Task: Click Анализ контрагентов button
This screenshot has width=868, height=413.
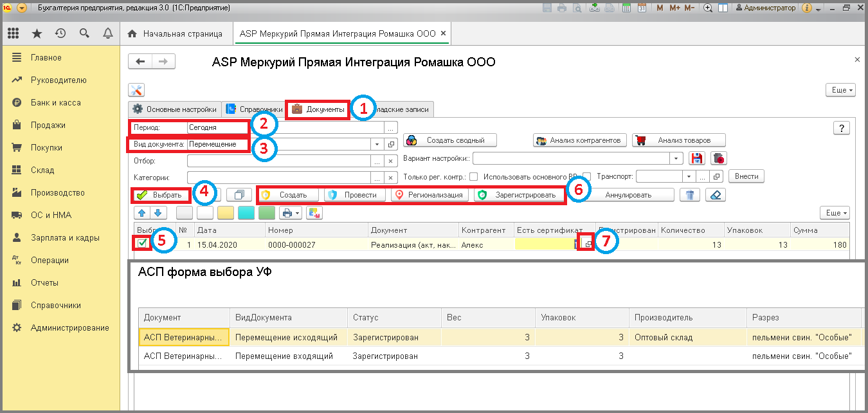Action: pyautogui.click(x=579, y=140)
